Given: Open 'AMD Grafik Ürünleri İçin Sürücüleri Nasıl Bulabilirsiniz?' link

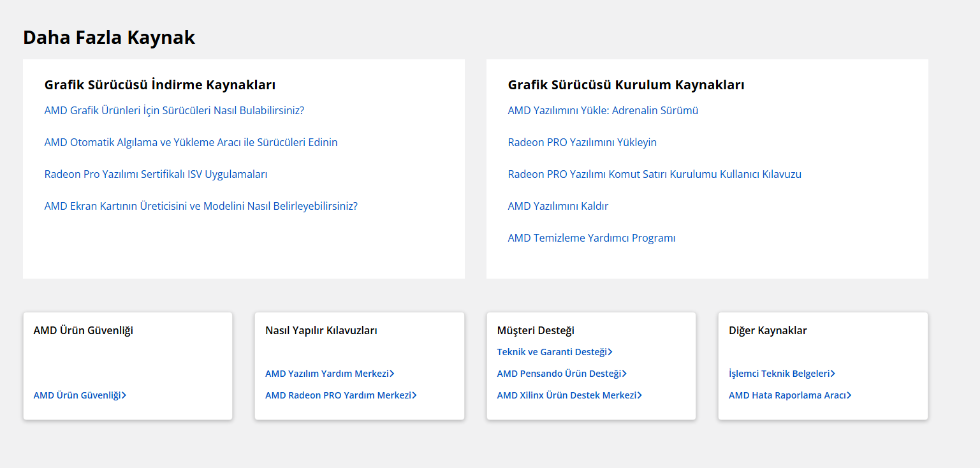Looking at the screenshot, I should 174,110.
